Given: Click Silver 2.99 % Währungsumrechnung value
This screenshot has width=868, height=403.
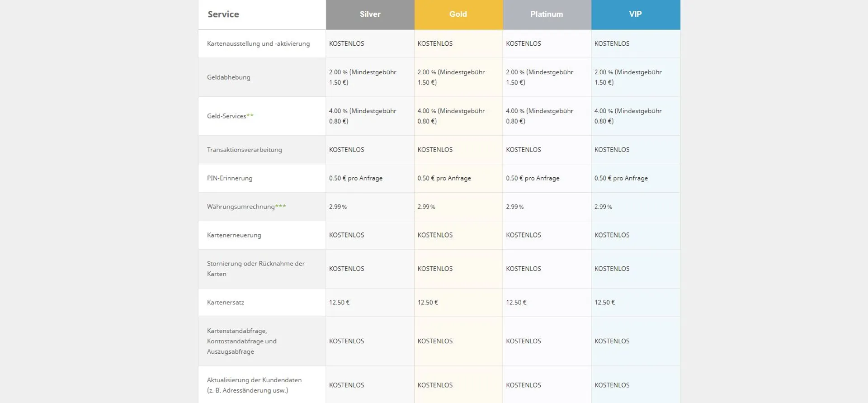Looking at the screenshot, I should tap(338, 207).
